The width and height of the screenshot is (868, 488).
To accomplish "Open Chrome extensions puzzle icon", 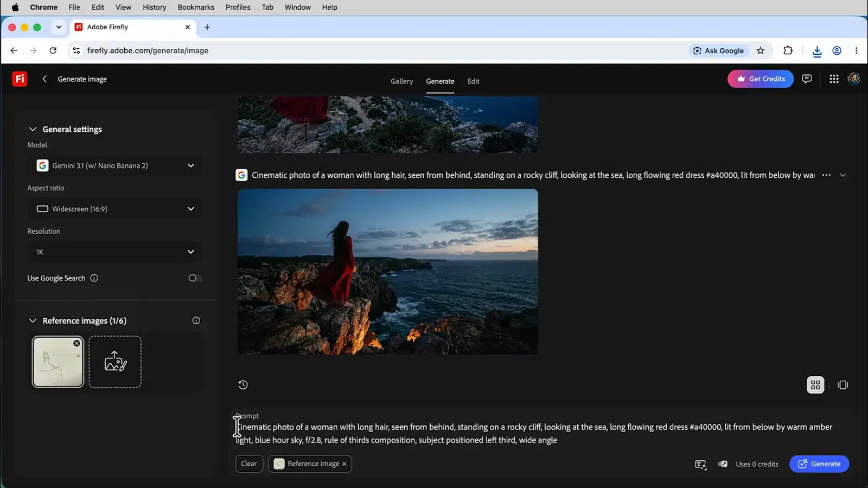I will 788,50.
